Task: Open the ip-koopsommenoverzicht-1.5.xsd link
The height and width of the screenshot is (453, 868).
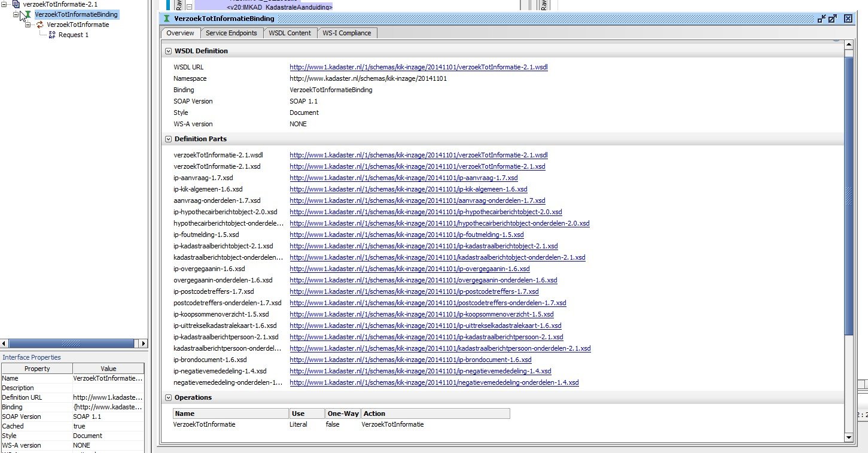Action: coord(422,314)
